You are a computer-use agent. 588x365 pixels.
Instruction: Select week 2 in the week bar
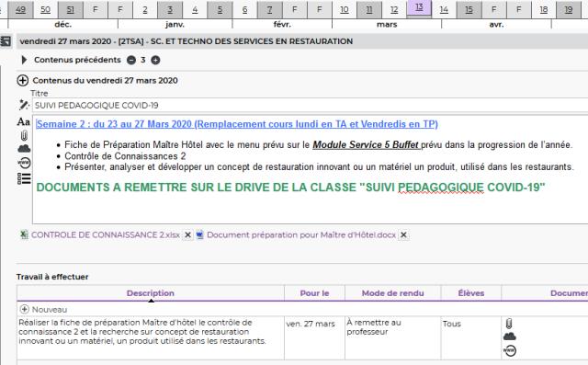click(145, 9)
